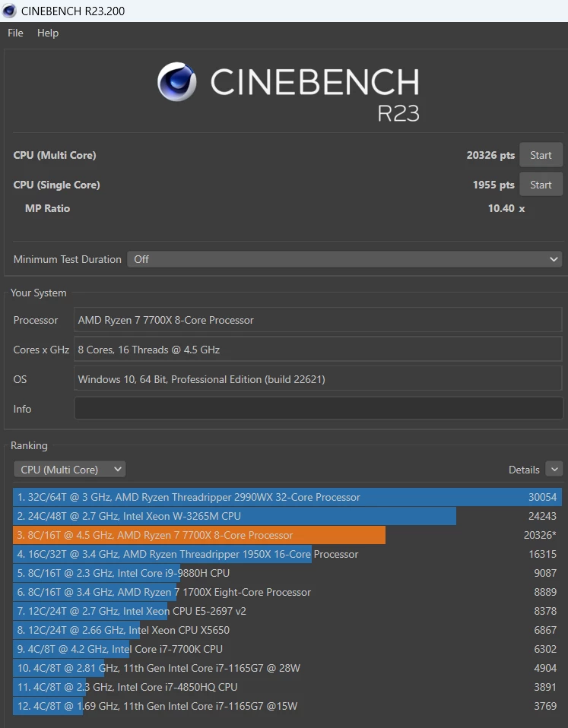Open the Minimum Test Duration dropdown
Viewport: 568px width, 728px height.
point(344,259)
